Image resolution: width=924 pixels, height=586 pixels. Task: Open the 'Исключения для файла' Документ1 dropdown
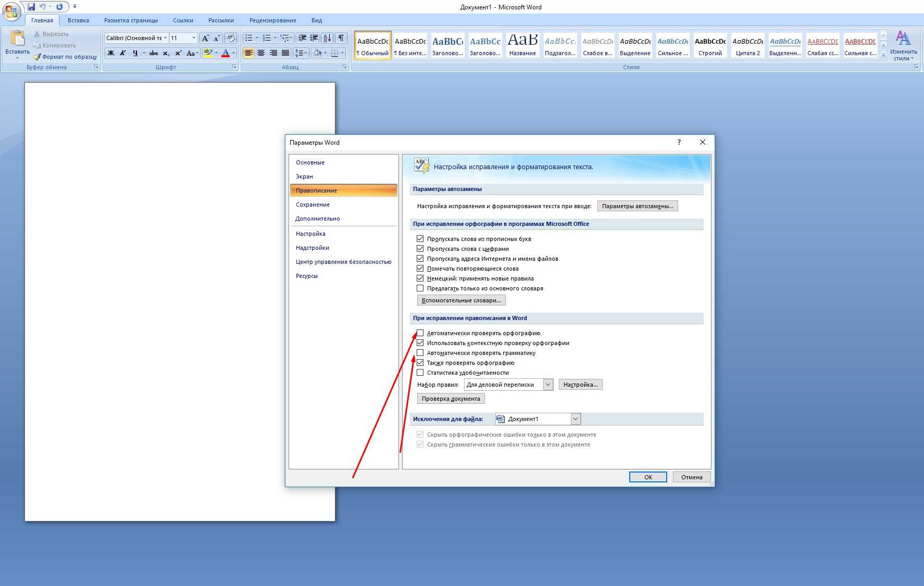(576, 419)
